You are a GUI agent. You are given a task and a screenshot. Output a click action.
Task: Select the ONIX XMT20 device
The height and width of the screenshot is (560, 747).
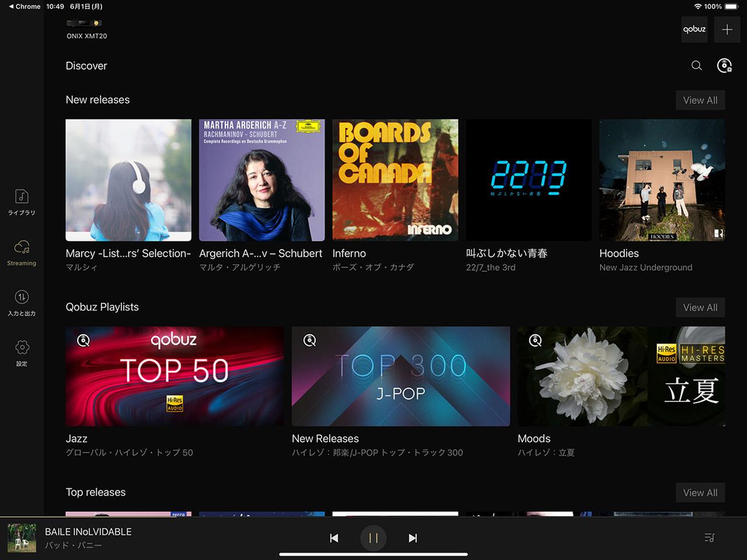click(x=86, y=29)
